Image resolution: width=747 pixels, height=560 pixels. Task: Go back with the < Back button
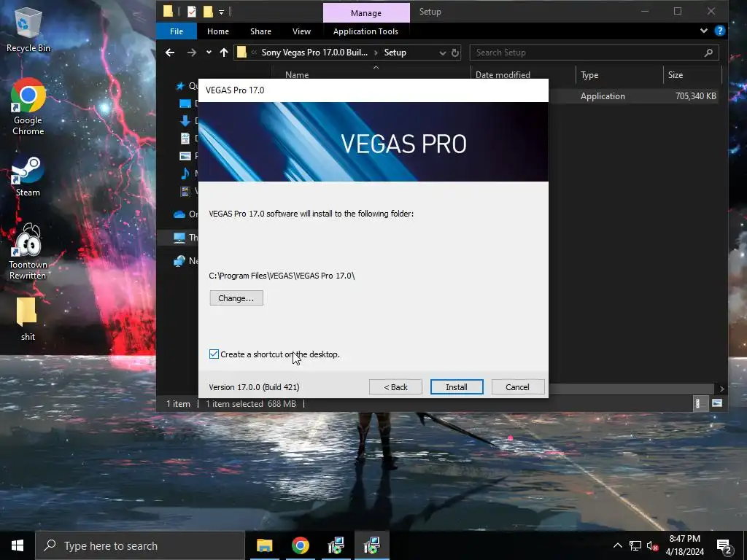395,387
